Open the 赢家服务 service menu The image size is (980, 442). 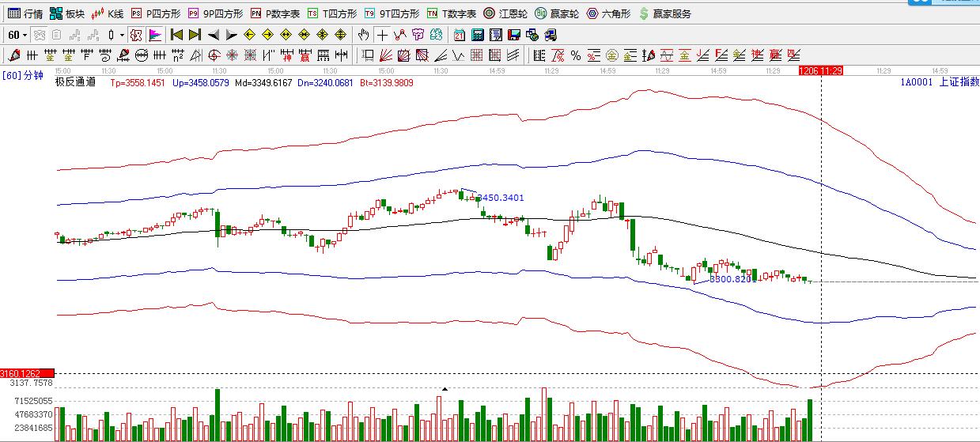pos(664,13)
